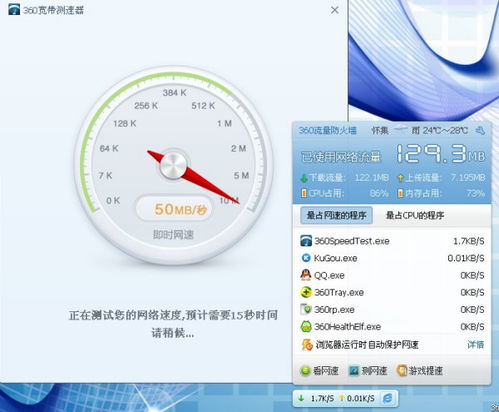This screenshot has height=412, width=499.
Task: Click the 怀集 city label
Action: [380, 130]
